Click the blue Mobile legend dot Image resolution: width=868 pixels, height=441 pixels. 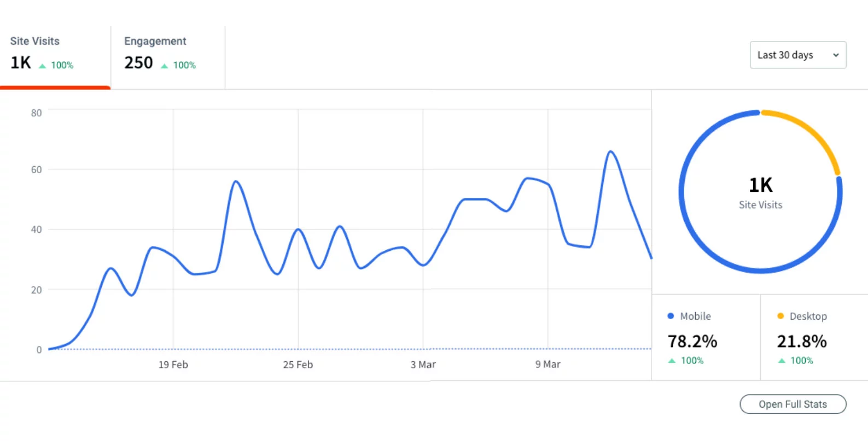tap(670, 316)
